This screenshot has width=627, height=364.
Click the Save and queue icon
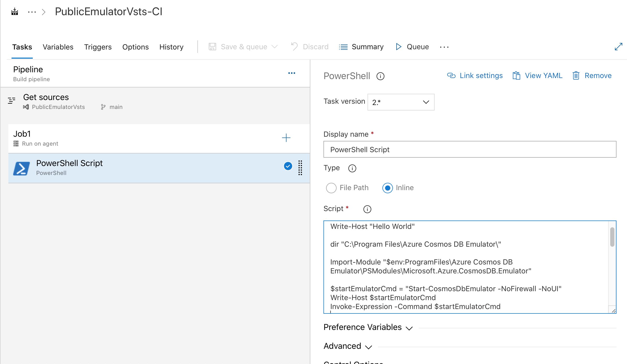point(213,47)
